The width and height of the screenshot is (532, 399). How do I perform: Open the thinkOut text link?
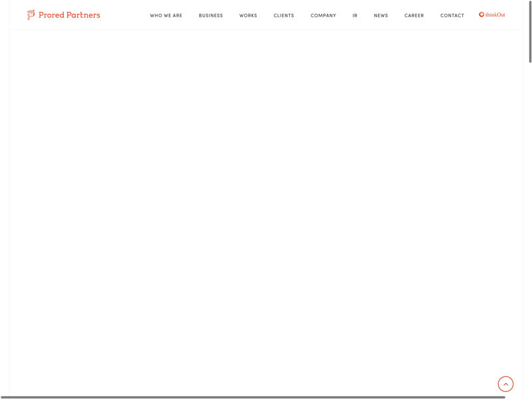pos(495,15)
